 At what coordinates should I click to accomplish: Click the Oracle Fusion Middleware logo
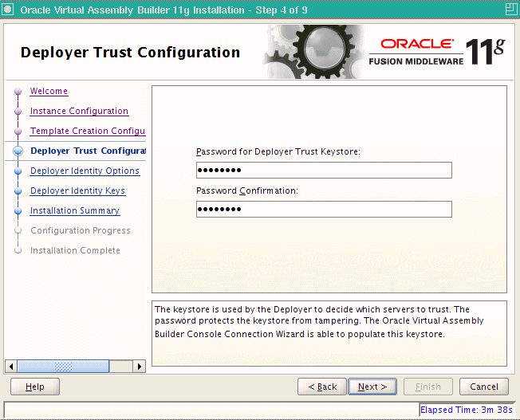437,52
